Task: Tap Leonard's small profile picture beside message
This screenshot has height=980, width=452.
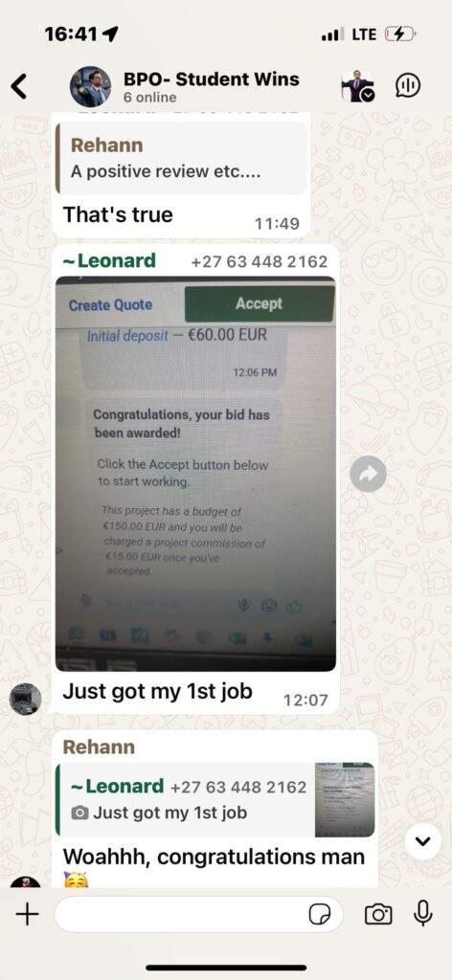Action: 25,698
